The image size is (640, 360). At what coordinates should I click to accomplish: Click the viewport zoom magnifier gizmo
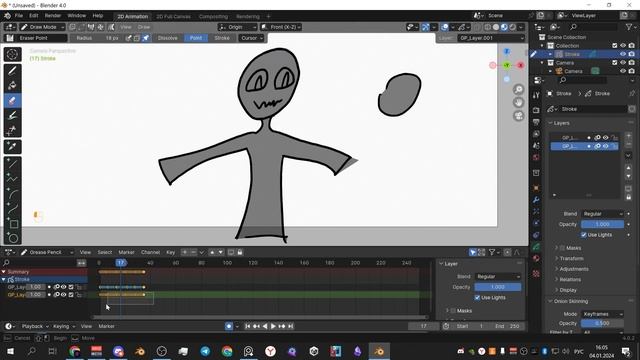click(518, 89)
